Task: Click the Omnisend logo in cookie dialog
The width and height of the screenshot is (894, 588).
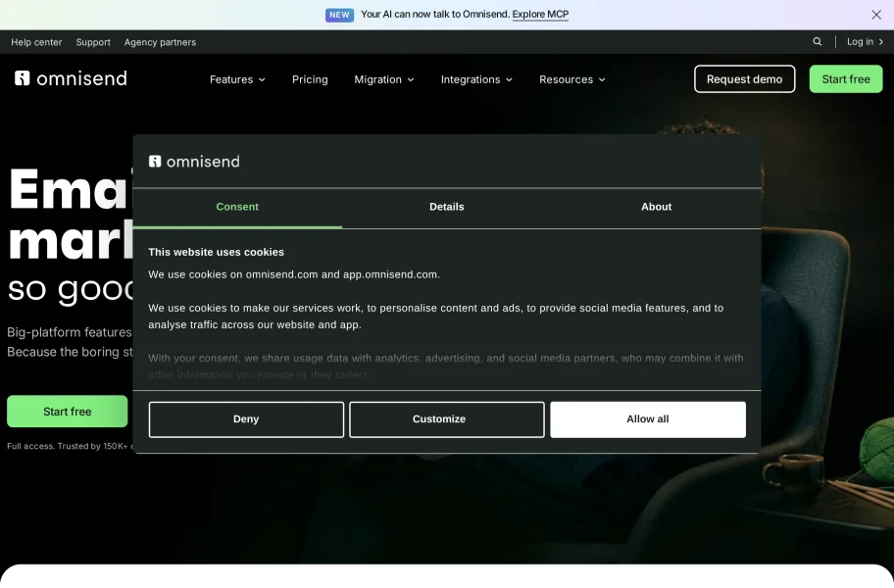Action: [194, 162]
